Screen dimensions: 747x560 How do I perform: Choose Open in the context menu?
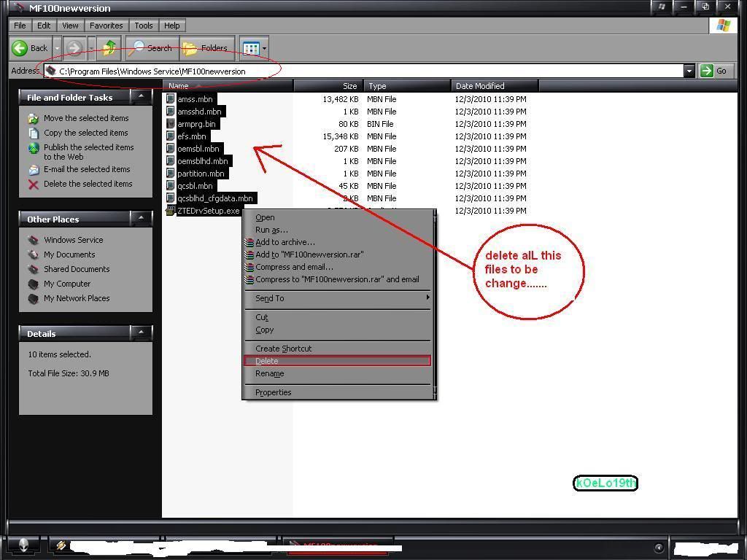338,217
